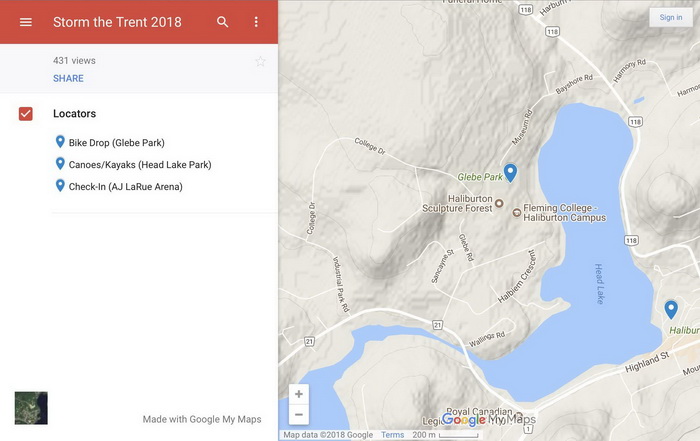Screen dimensions: 700x441
Task: Click the blue pin near Head Lake's east shore
Action: click(671, 309)
